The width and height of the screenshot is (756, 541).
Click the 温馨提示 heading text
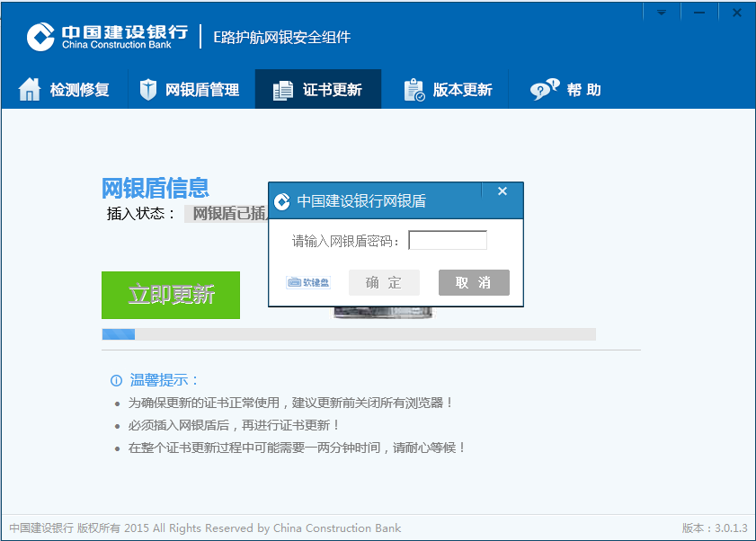pos(164,380)
